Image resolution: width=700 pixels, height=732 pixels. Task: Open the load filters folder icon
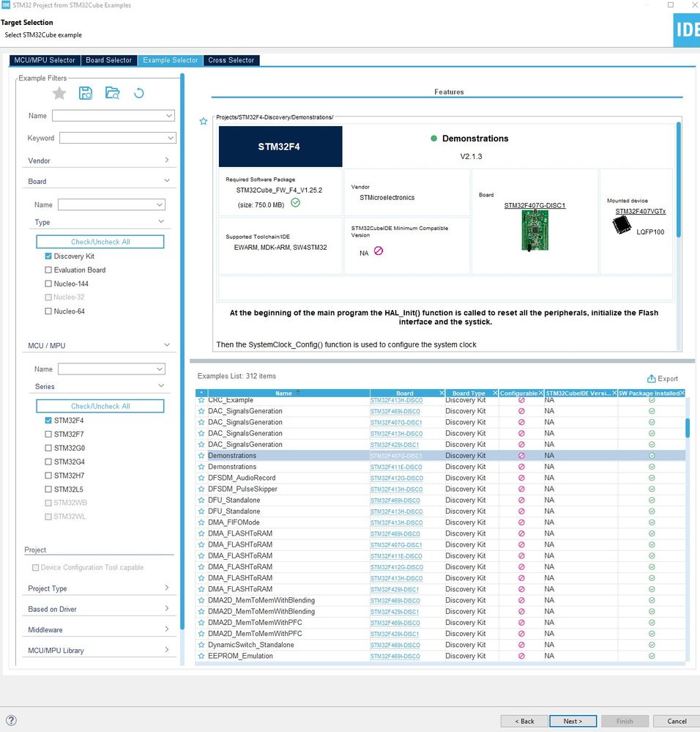(112, 93)
